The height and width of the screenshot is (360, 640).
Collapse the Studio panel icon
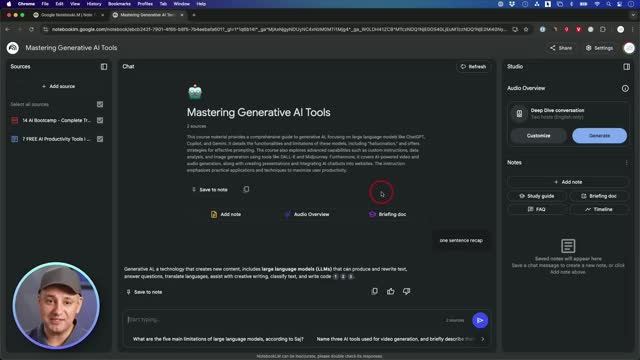pos(627,67)
